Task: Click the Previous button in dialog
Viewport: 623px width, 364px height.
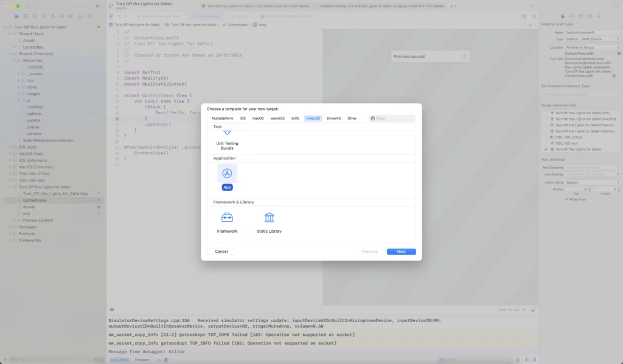Action: coord(369,252)
